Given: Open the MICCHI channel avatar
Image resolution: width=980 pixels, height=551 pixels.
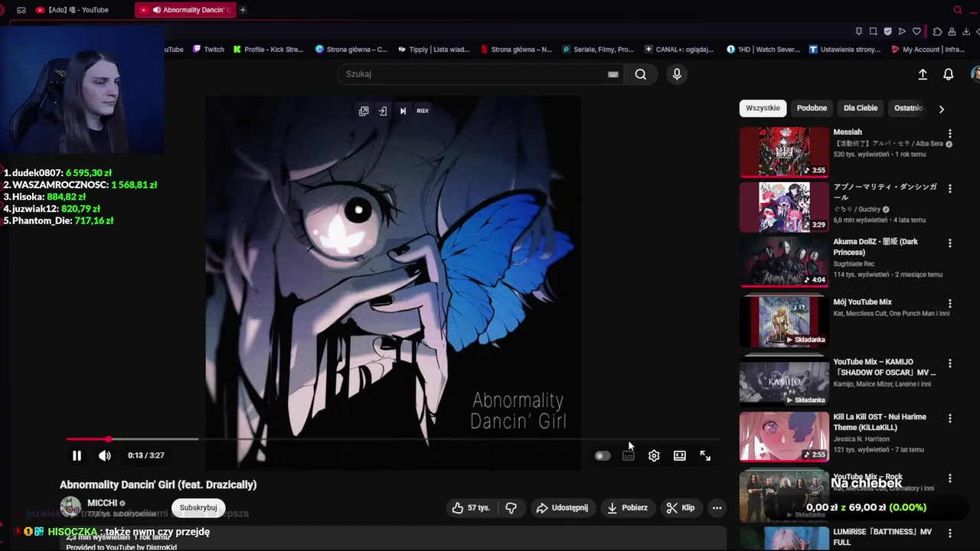Looking at the screenshot, I should pyautogui.click(x=70, y=507).
